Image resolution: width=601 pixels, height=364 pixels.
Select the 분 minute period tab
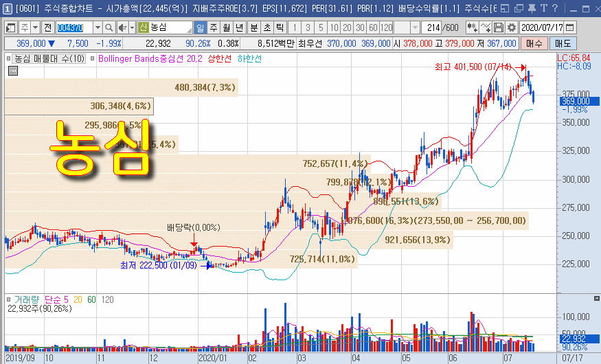click(254, 27)
